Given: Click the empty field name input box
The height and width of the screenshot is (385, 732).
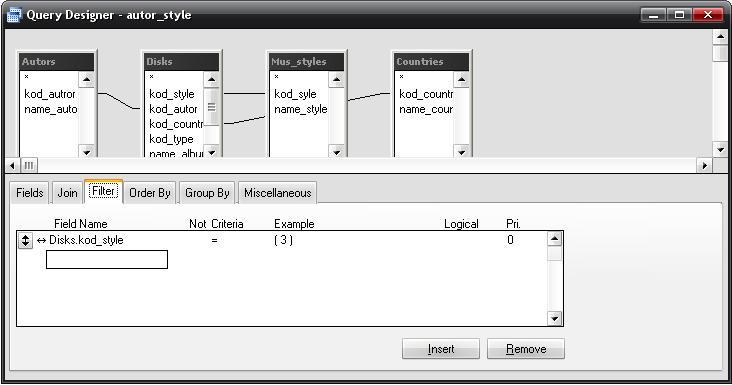Looking at the screenshot, I should [x=107, y=259].
